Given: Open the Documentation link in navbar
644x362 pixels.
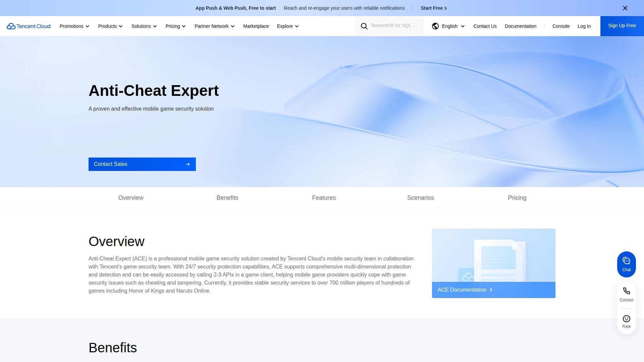Looking at the screenshot, I should point(521,26).
